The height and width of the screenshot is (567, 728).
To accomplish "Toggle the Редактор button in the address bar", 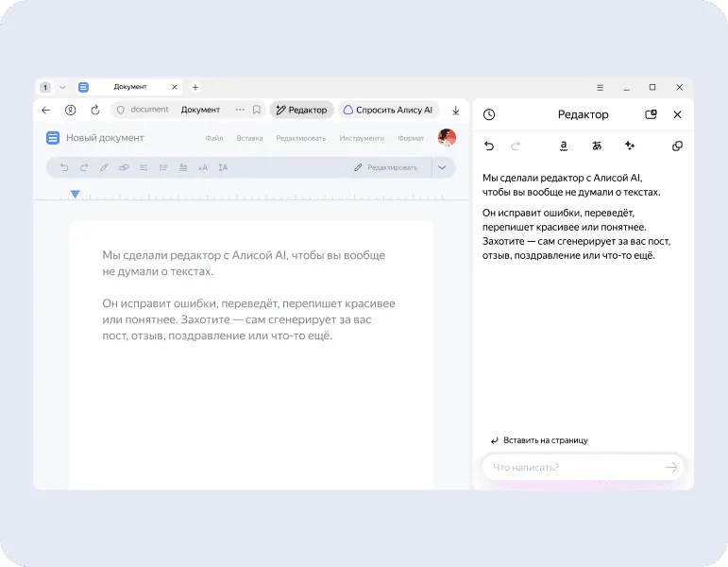I will pyautogui.click(x=302, y=110).
